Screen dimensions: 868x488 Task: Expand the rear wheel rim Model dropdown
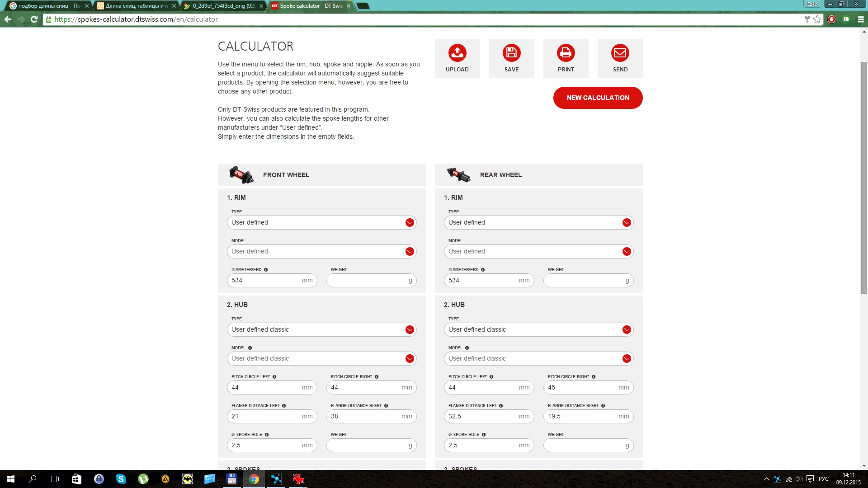(627, 251)
